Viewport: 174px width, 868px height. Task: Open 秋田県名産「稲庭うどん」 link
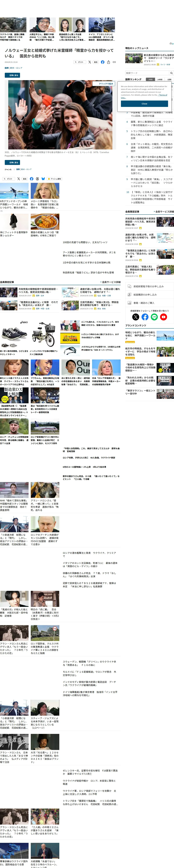[88, 273]
